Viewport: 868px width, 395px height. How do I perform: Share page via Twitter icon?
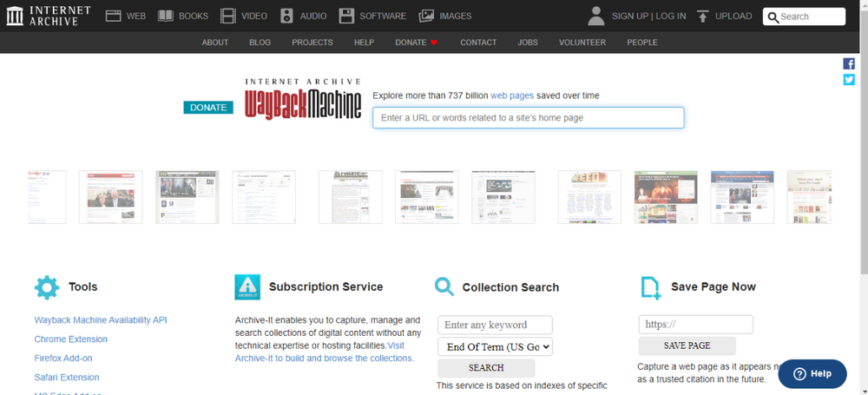(x=849, y=80)
